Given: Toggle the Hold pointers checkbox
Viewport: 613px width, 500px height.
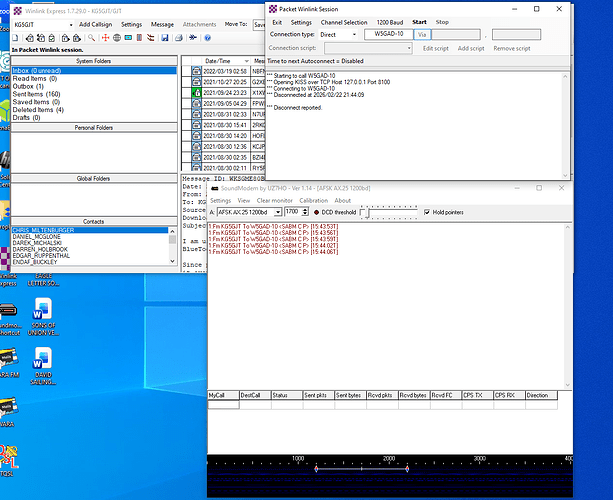Looking at the screenshot, I should (x=428, y=212).
